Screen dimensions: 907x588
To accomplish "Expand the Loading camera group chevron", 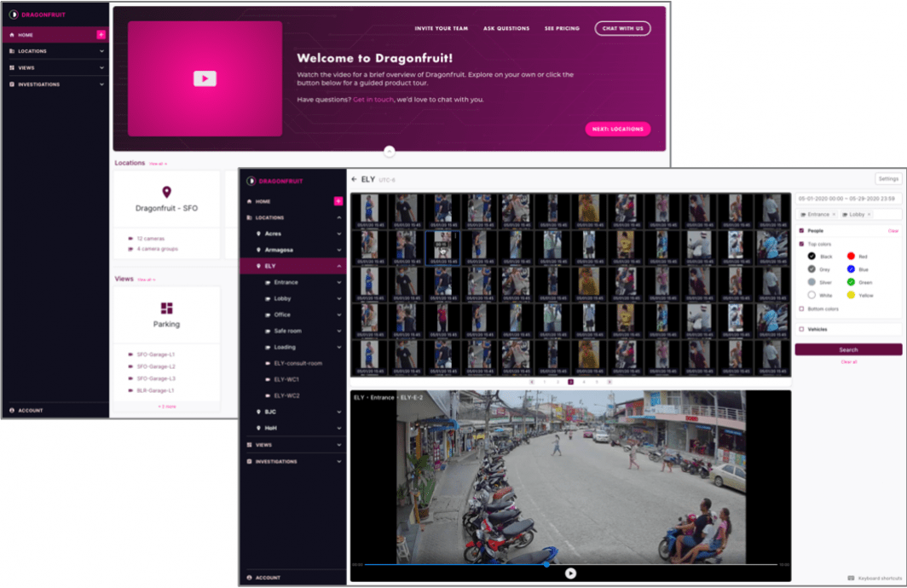I will click(339, 347).
